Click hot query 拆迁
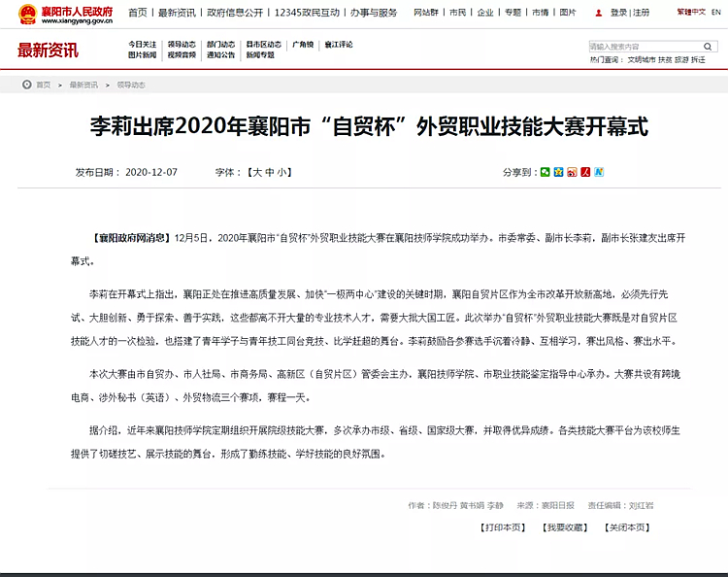This screenshot has height=577, width=728. pos(698,60)
